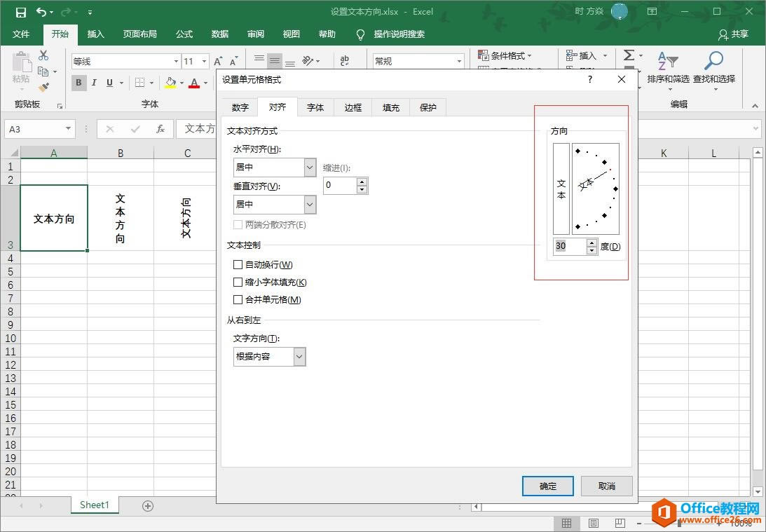766x532 pixels.
Task: Click the AutoSum icon
Action: tap(628, 55)
